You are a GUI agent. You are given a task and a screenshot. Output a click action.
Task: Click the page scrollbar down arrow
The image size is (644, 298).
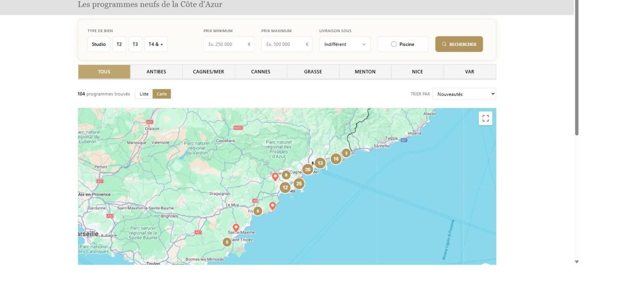point(577,262)
